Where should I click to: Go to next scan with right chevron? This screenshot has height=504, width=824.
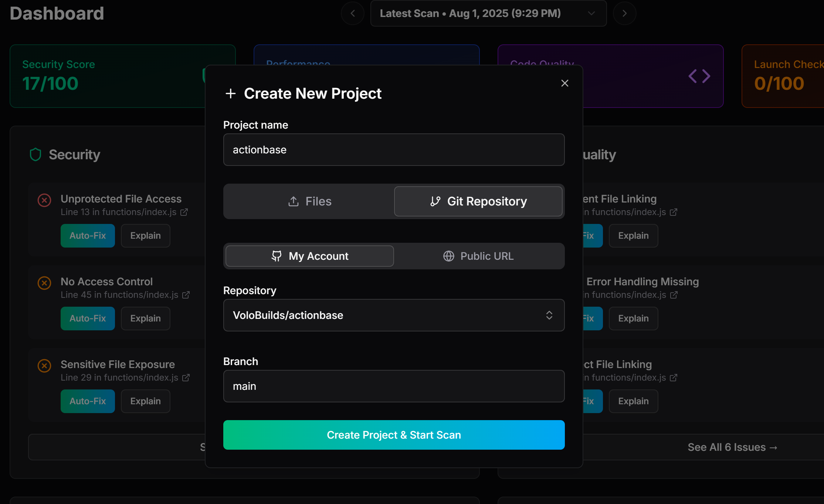(624, 13)
